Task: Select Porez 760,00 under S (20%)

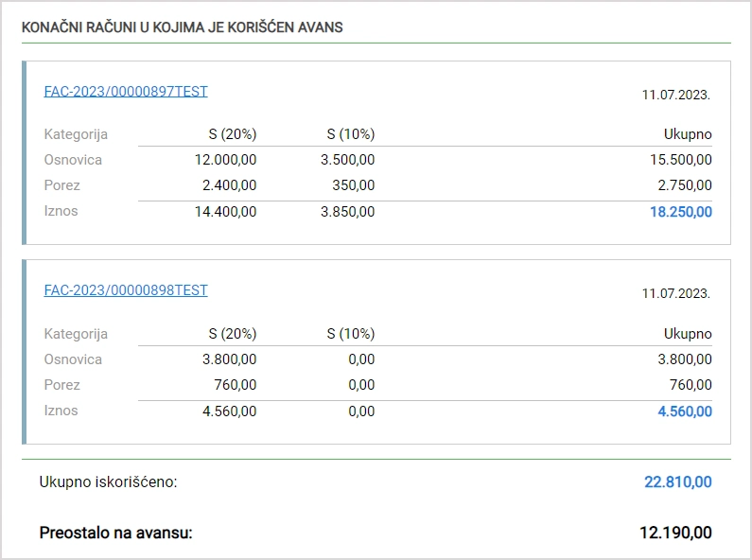Action: (235, 384)
